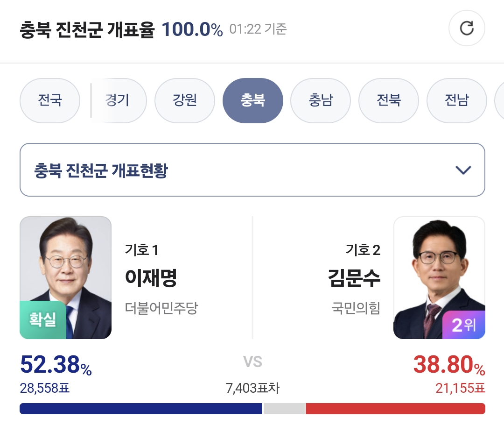Screen dimensions: 504x425
Task: Click the red portion of vote bar
Action: pos(395,409)
